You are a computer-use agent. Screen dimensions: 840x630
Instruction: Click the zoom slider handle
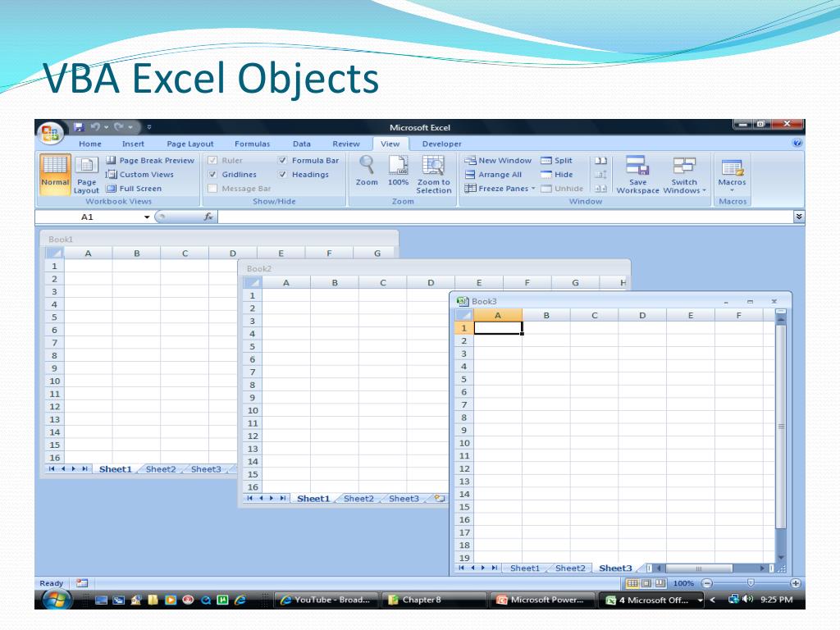click(x=751, y=583)
